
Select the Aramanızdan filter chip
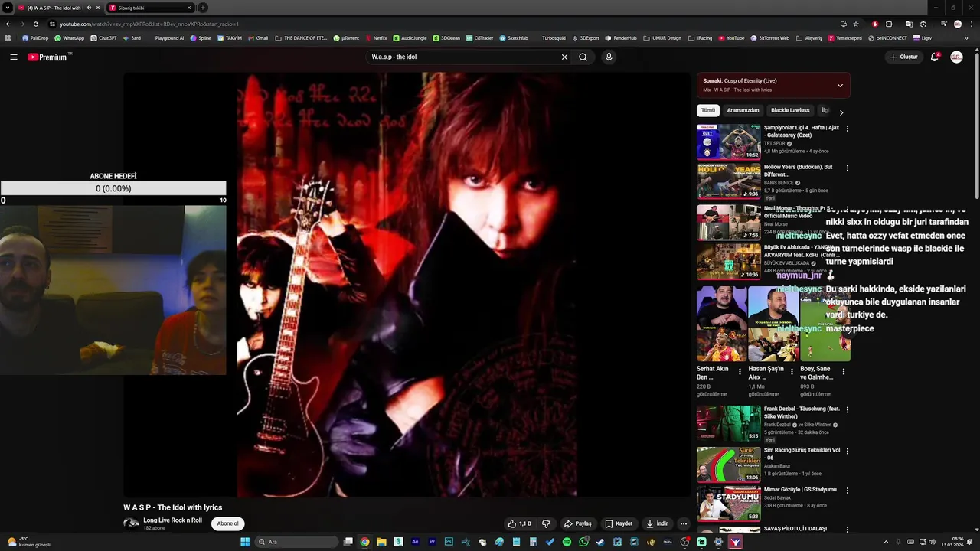[x=743, y=110]
